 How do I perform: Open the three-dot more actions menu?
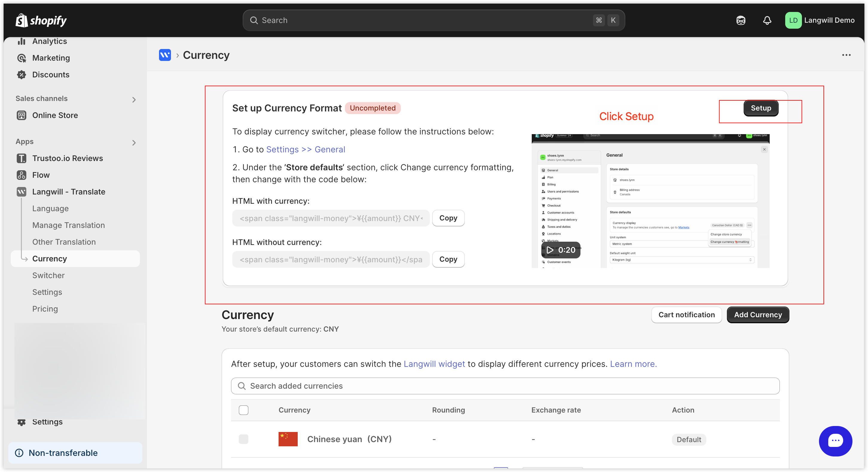[846, 55]
